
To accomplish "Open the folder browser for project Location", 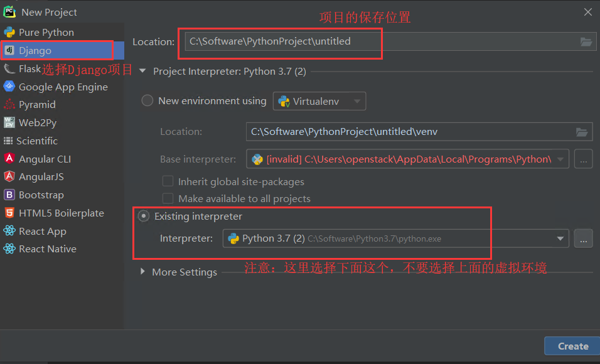I will point(586,41).
